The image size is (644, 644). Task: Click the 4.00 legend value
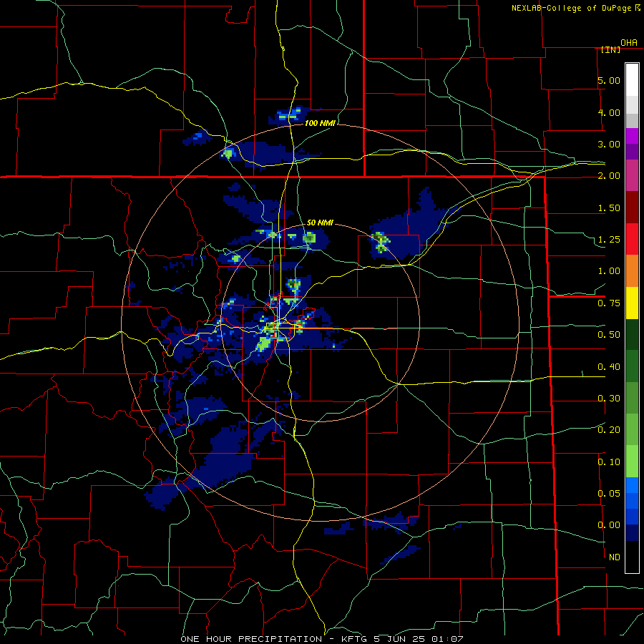[609, 112]
